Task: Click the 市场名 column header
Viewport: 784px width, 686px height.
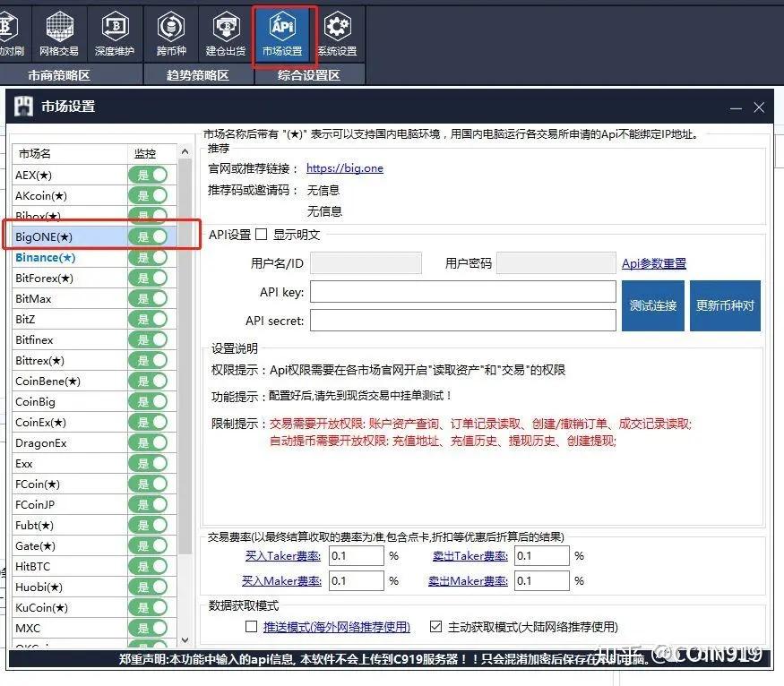Action: coord(70,153)
